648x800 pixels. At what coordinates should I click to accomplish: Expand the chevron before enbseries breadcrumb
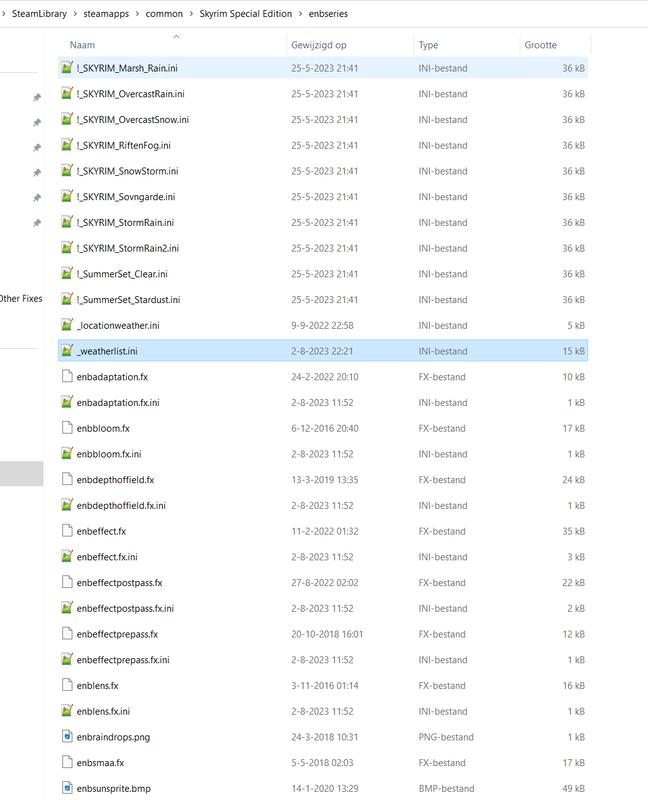point(301,14)
